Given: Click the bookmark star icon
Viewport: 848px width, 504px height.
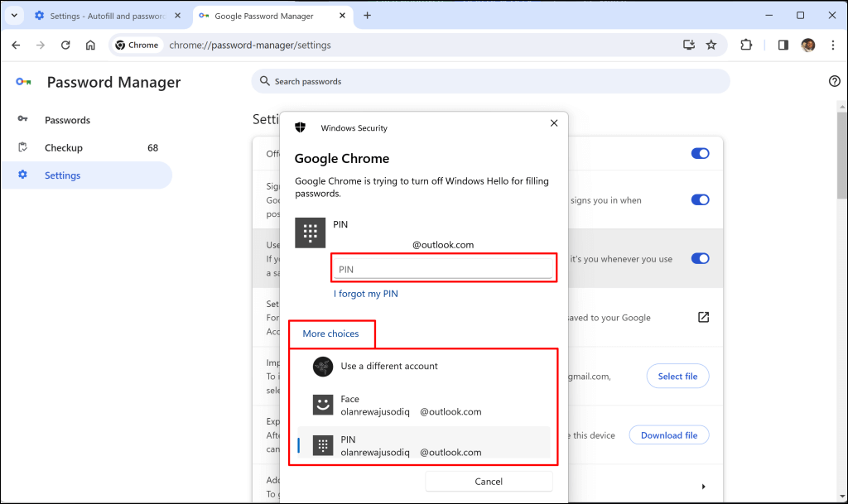Looking at the screenshot, I should click(711, 45).
